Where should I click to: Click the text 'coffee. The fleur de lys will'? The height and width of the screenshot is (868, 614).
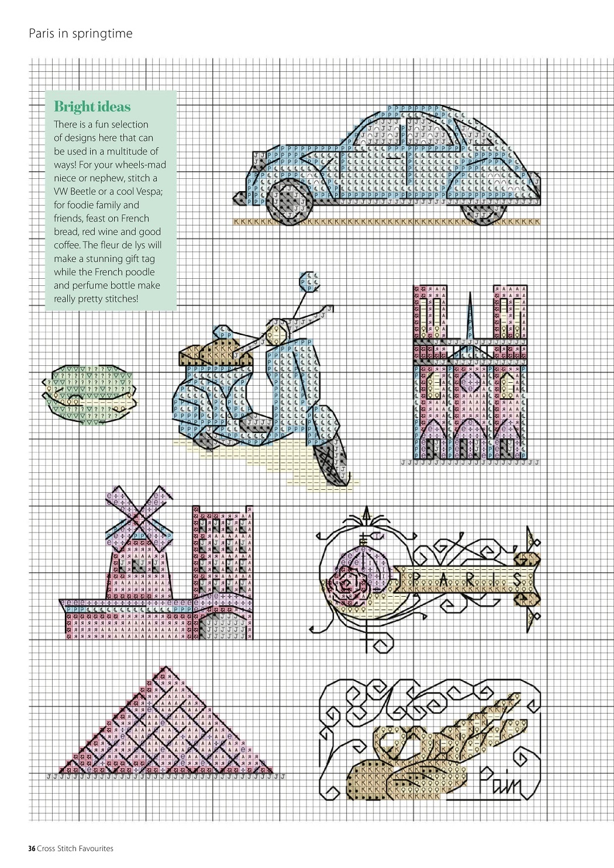pos(108,245)
